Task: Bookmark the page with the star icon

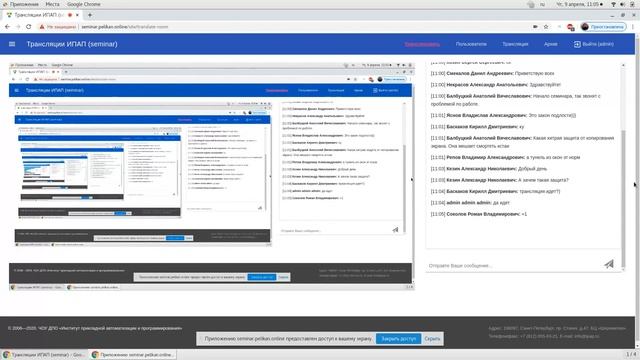Action: point(546,27)
